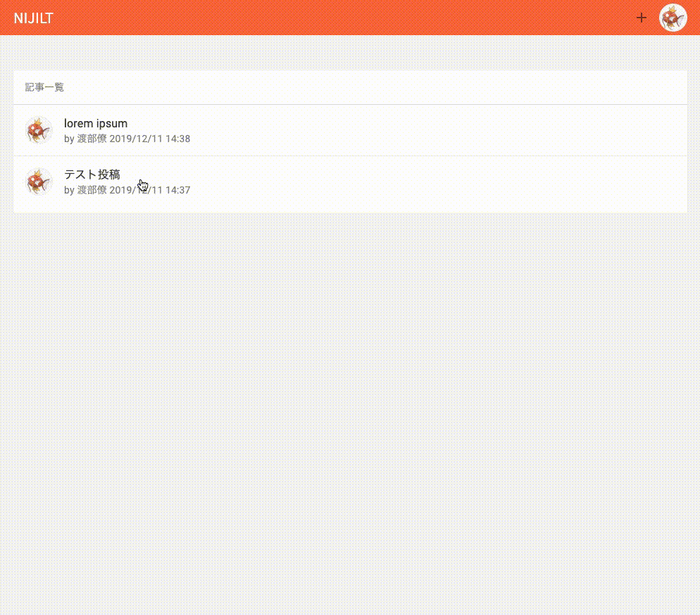Open the user avatar menu in the header
700x615 pixels.
click(673, 18)
